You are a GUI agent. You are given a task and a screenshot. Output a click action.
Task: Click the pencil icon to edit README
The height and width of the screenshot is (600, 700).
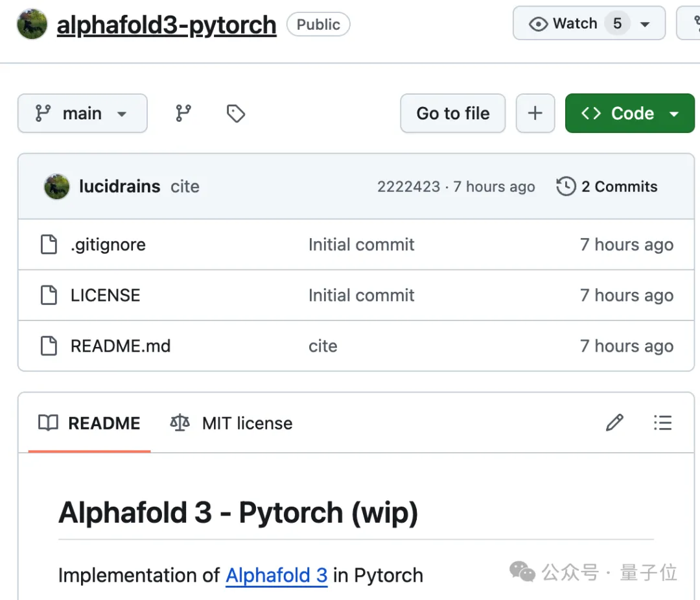[614, 423]
